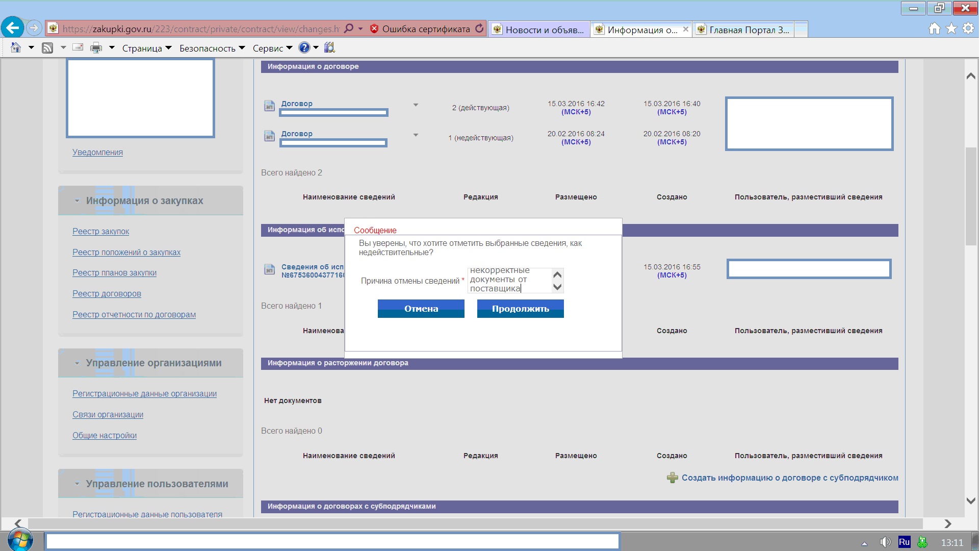This screenshot has height=551, width=980.
Task: Click the Причина отмены сведений text field
Action: tap(509, 280)
